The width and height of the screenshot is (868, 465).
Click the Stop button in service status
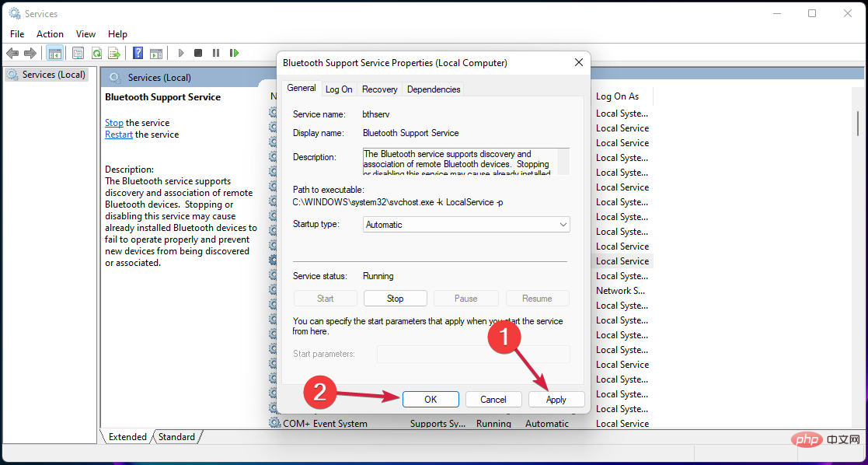point(396,298)
